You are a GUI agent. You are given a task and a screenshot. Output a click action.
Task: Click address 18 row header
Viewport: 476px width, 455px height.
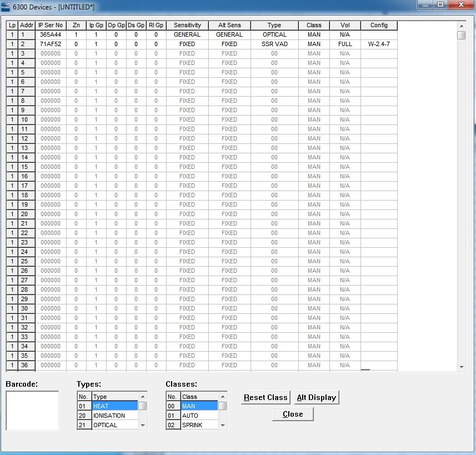(27, 195)
